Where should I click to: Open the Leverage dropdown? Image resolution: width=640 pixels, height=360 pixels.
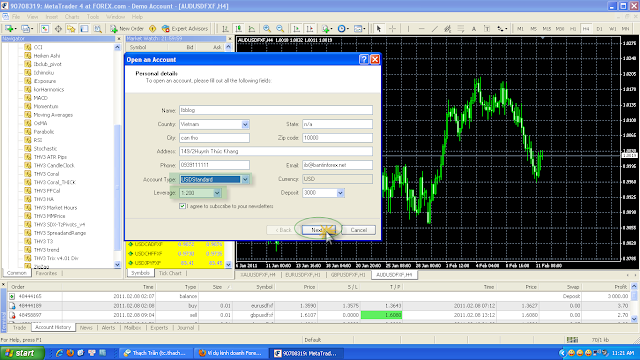(x=217, y=193)
